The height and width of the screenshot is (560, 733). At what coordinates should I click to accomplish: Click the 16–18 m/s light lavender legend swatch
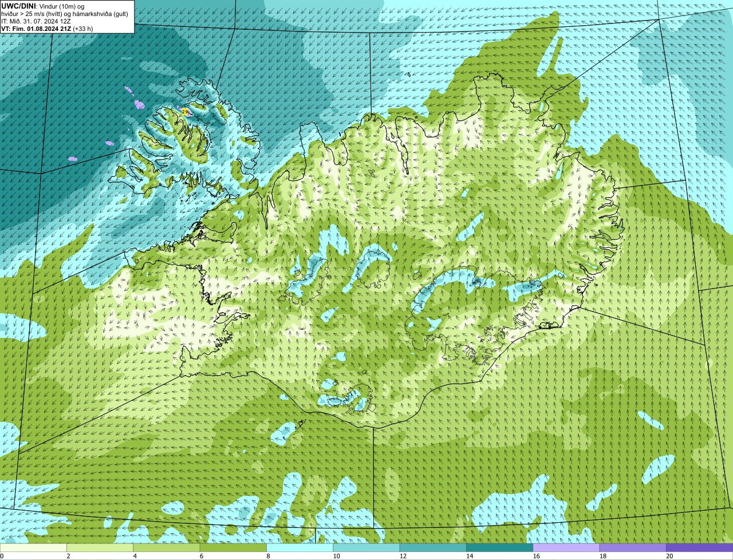(x=566, y=547)
